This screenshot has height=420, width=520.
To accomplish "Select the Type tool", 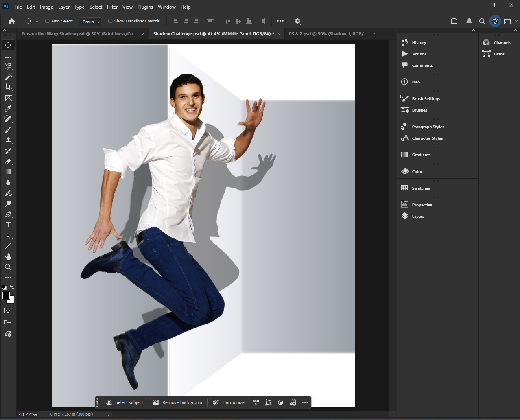I will pyautogui.click(x=8, y=225).
